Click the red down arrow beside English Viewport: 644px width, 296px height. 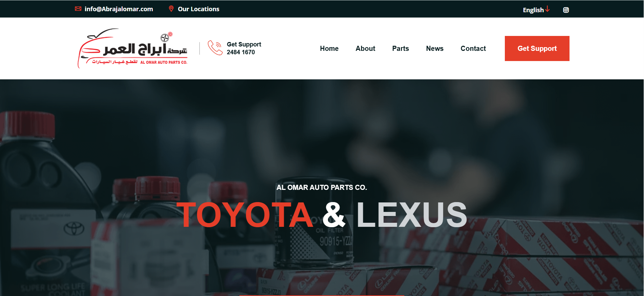tap(548, 9)
